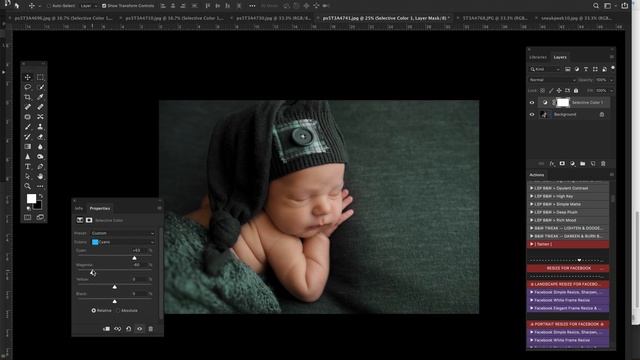This screenshot has width=640, height=360.
Task: Toggle Quick Mask mode icon
Action: click(x=27, y=218)
